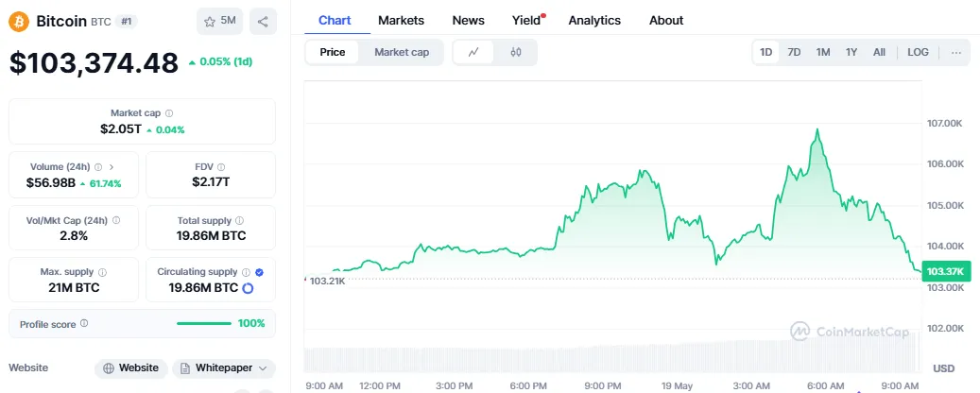Expand Volume (24h) detail chevron
This screenshot has width=980, height=393.
[x=112, y=167]
